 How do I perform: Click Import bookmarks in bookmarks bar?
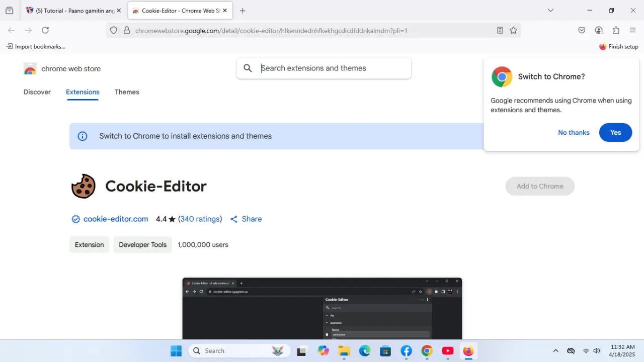pos(36,47)
